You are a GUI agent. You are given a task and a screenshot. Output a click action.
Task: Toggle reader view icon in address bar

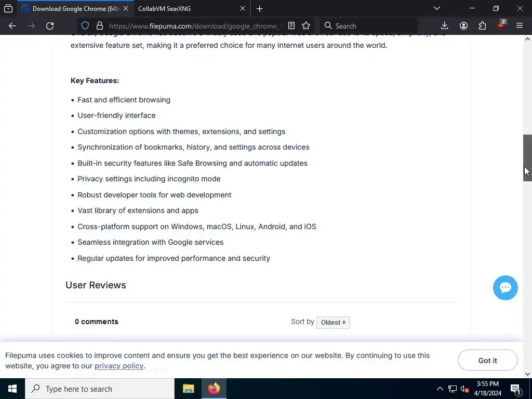point(291,26)
